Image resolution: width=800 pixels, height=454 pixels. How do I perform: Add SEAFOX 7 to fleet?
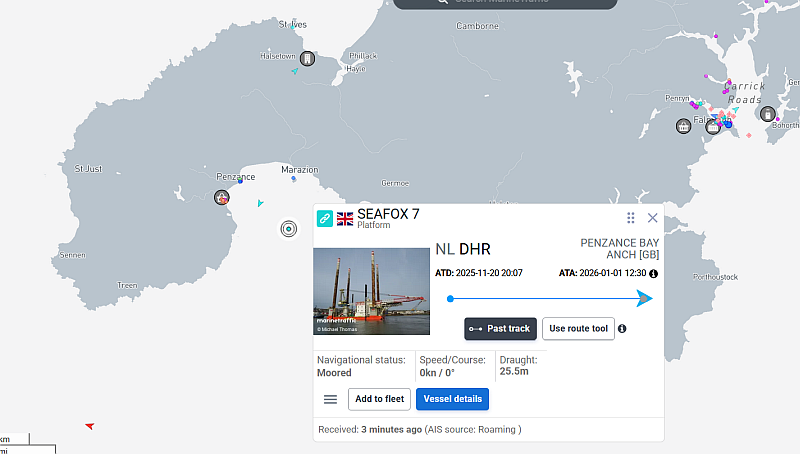click(x=380, y=399)
